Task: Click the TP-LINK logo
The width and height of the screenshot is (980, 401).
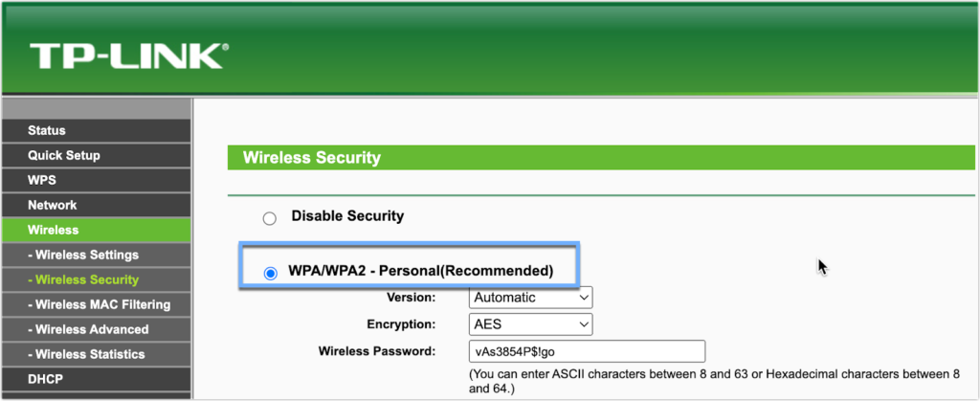Action: (129, 56)
